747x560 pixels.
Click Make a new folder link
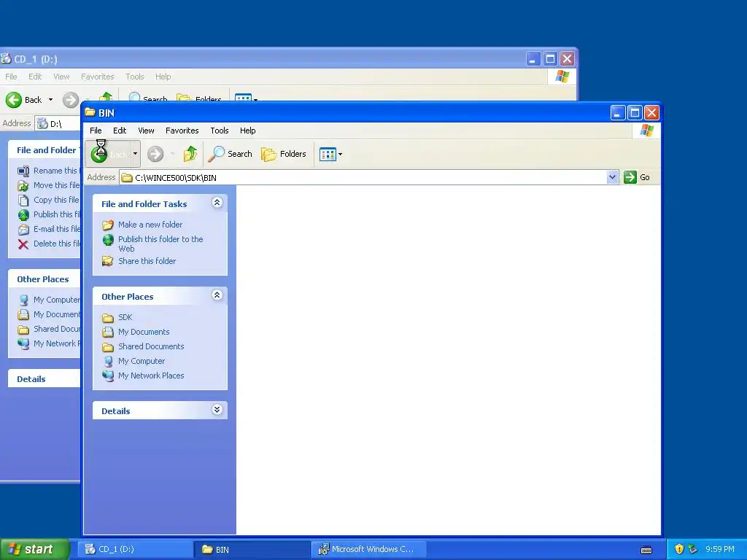tap(150, 225)
